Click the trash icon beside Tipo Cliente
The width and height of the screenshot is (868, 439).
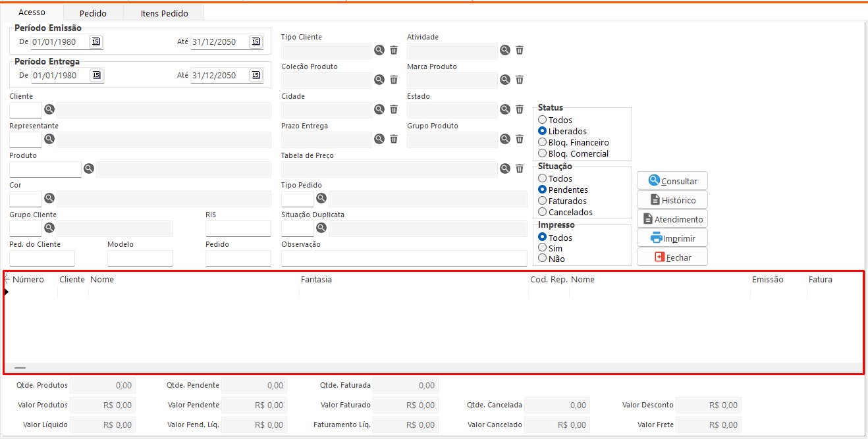coord(394,50)
